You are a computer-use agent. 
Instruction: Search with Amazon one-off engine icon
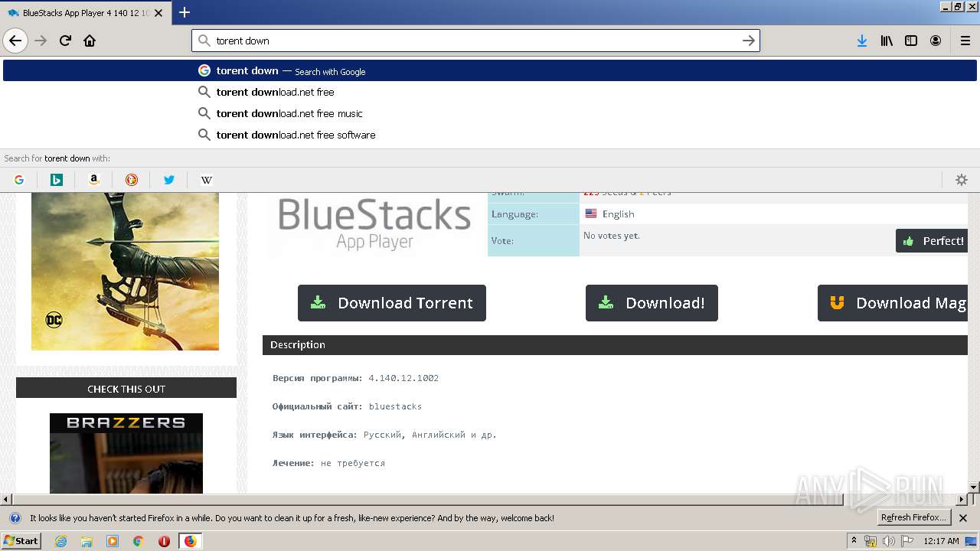tap(94, 180)
